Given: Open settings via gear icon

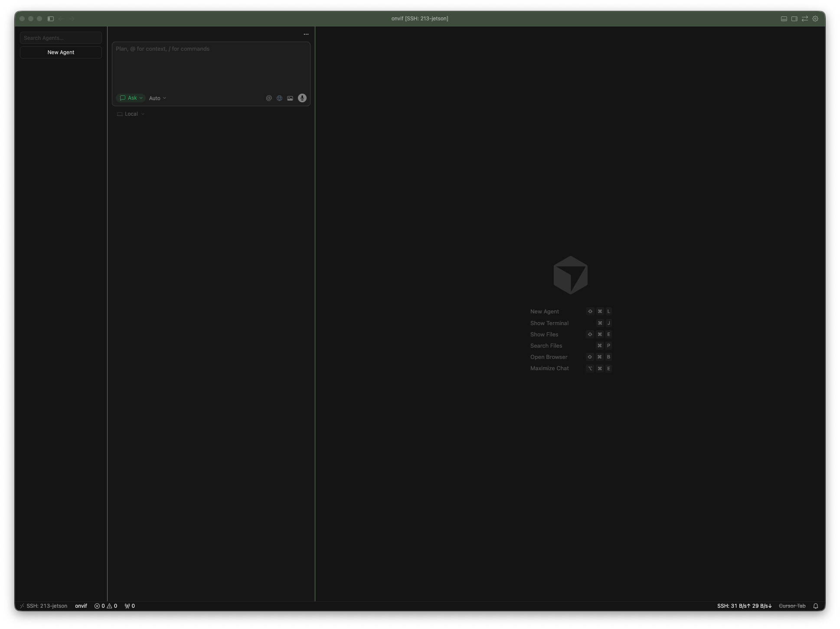Looking at the screenshot, I should 815,19.
